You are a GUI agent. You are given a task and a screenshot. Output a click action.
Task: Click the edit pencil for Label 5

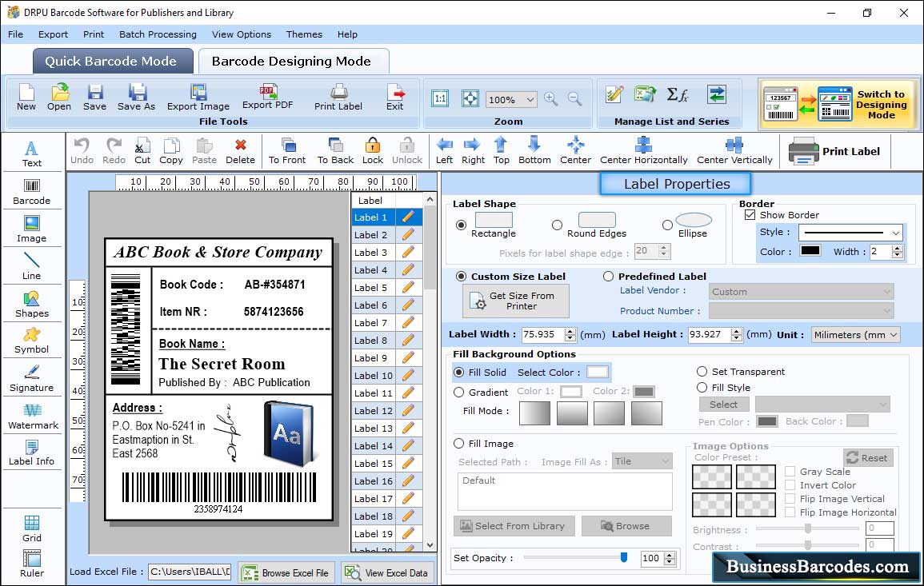click(408, 288)
